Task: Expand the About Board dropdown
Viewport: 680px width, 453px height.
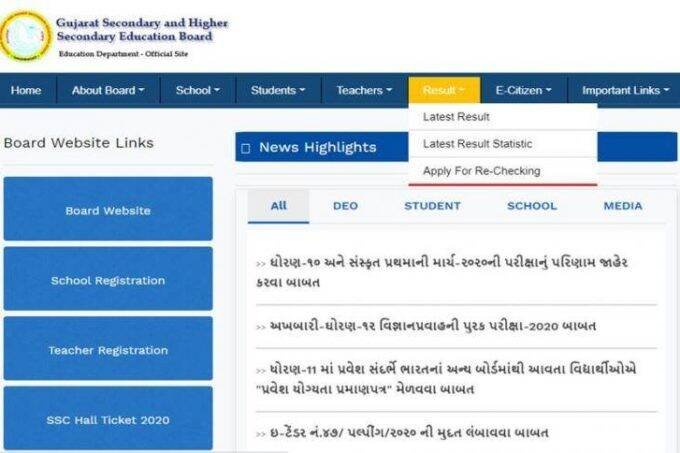Action: [x=107, y=90]
